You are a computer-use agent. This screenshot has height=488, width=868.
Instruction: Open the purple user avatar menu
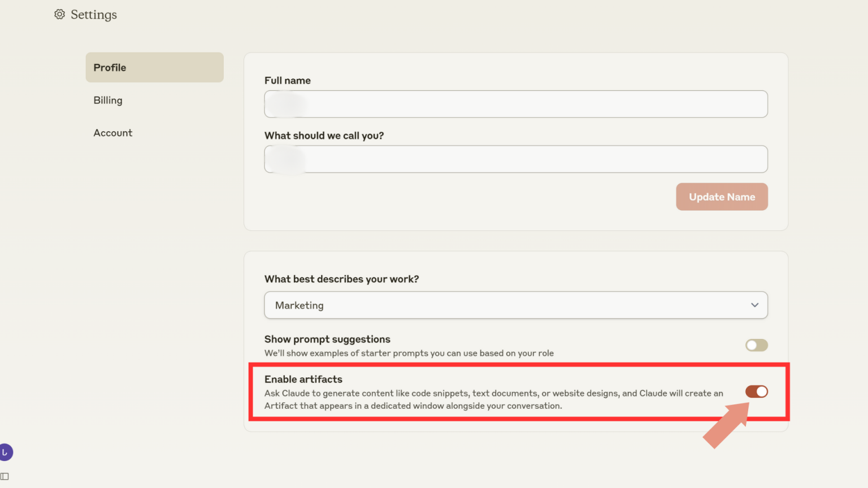pos(6,452)
